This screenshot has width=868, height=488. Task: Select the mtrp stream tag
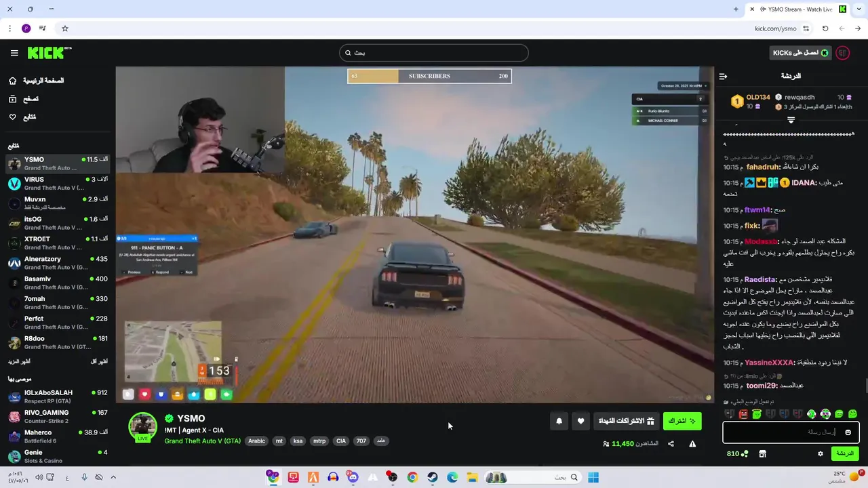point(319,441)
